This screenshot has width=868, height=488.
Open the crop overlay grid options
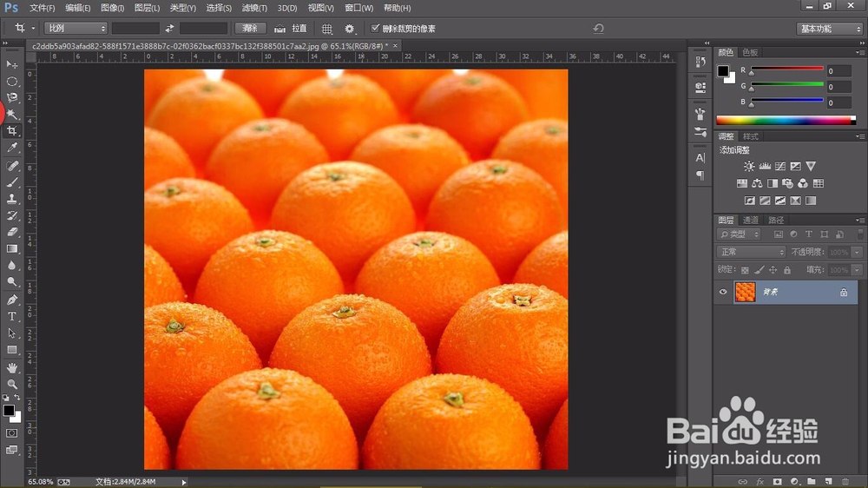click(x=327, y=29)
